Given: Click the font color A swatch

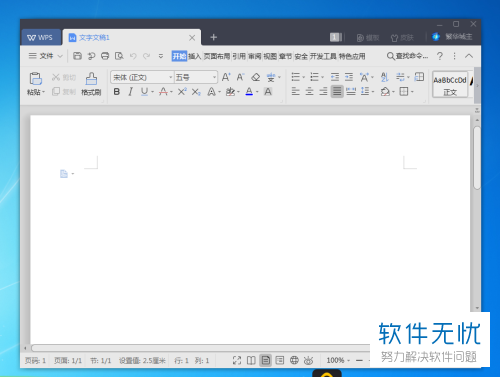Looking at the screenshot, I should pyautogui.click(x=249, y=92).
